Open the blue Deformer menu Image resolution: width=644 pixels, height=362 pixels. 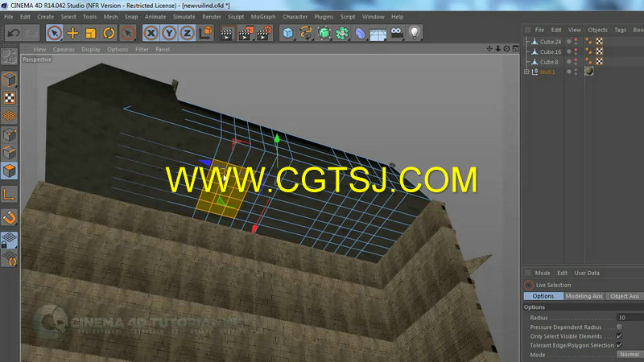click(360, 33)
